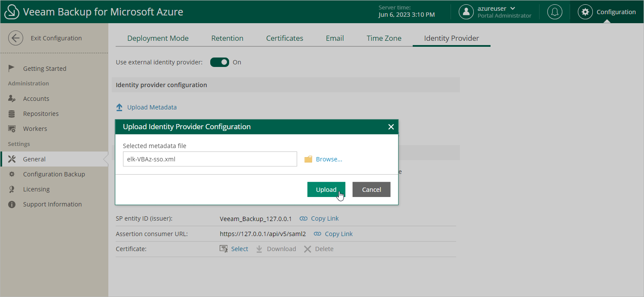The height and width of the screenshot is (297, 644).
Task: Switch to the Deployment Mode tab
Action: (158, 38)
